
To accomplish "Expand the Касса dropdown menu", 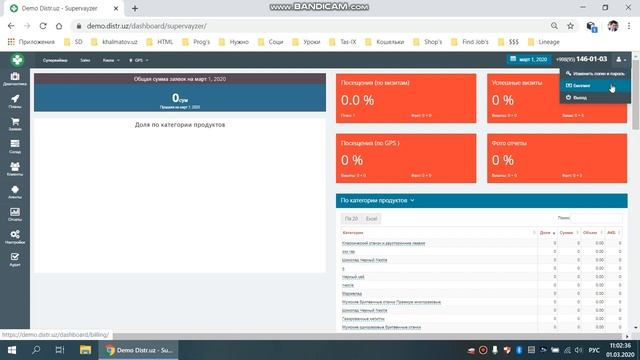I will [111, 60].
